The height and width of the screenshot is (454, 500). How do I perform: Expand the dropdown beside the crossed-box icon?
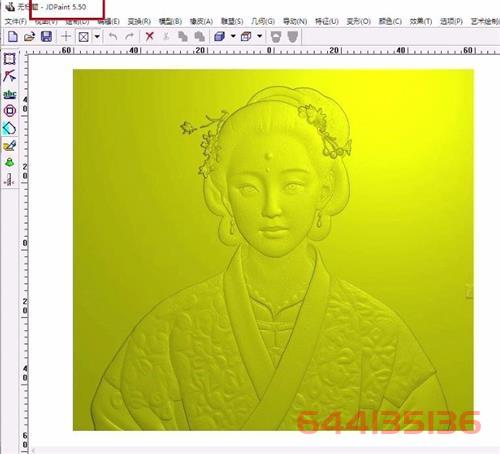[x=97, y=36]
